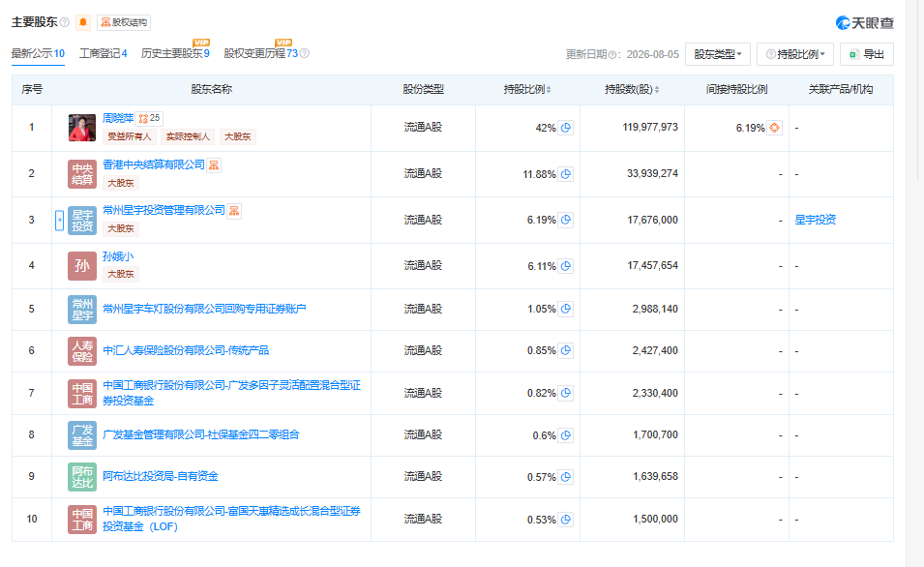
Task: Click pie chart icon next to 0.82%
Action: pyautogui.click(x=566, y=393)
